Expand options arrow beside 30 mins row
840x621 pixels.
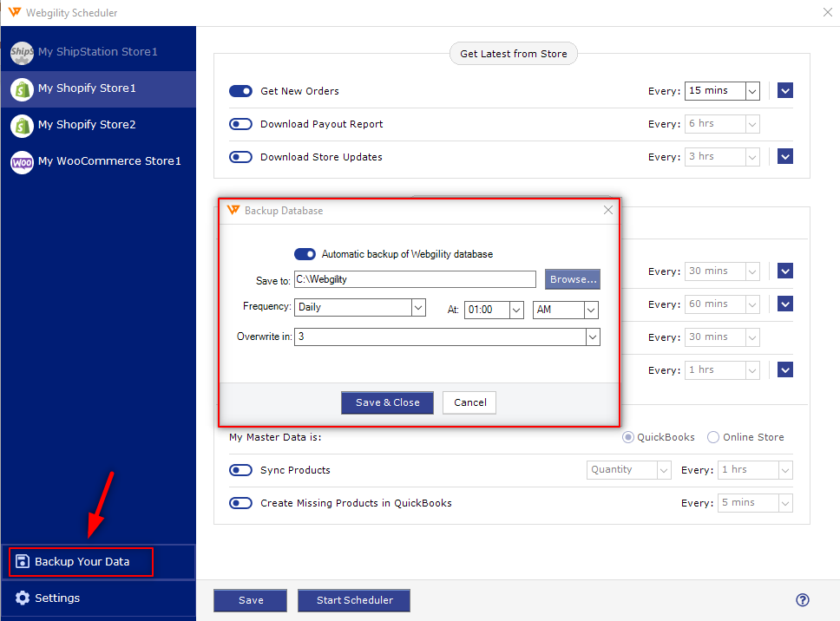coord(784,271)
